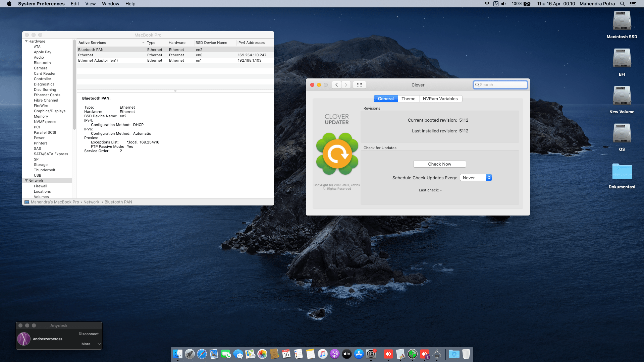This screenshot has height=362, width=644.
Task: Select Thunderbolt in the sidebar
Action: [45, 170]
